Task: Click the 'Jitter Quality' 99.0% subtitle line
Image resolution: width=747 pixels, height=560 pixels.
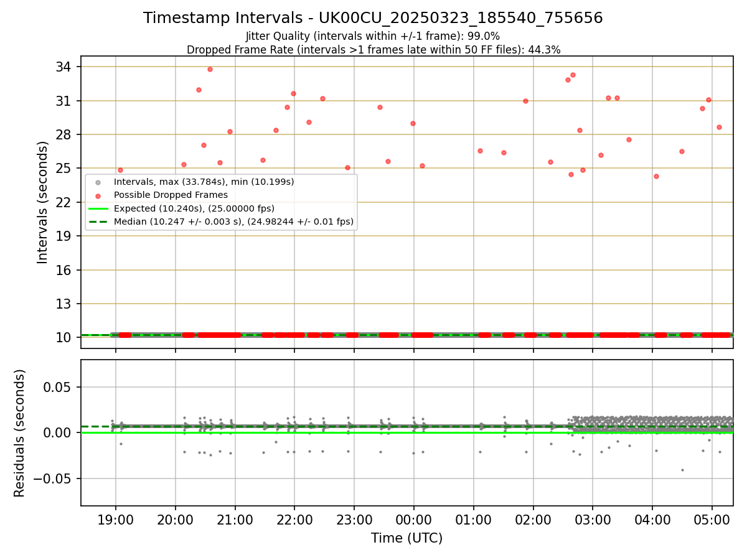Action: [x=373, y=37]
